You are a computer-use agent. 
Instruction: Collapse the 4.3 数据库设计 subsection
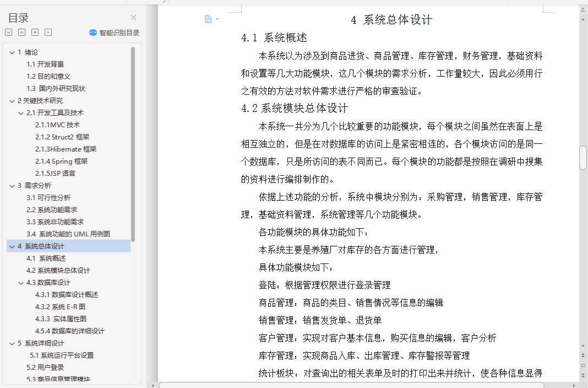(x=21, y=283)
